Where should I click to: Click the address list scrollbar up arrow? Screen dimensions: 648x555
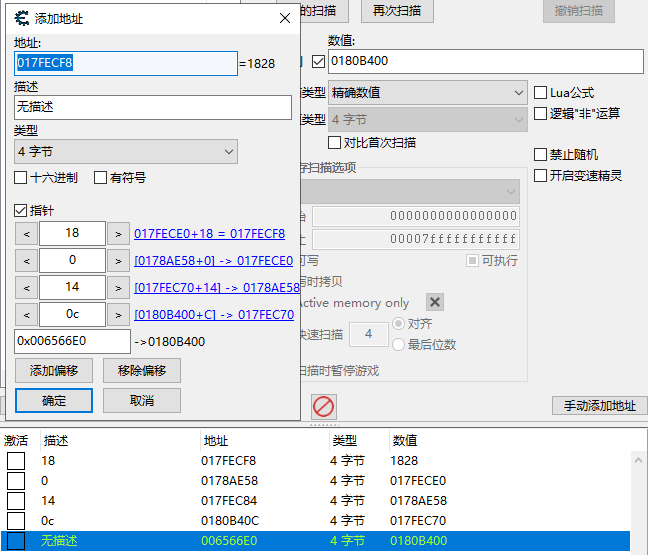click(x=638, y=460)
